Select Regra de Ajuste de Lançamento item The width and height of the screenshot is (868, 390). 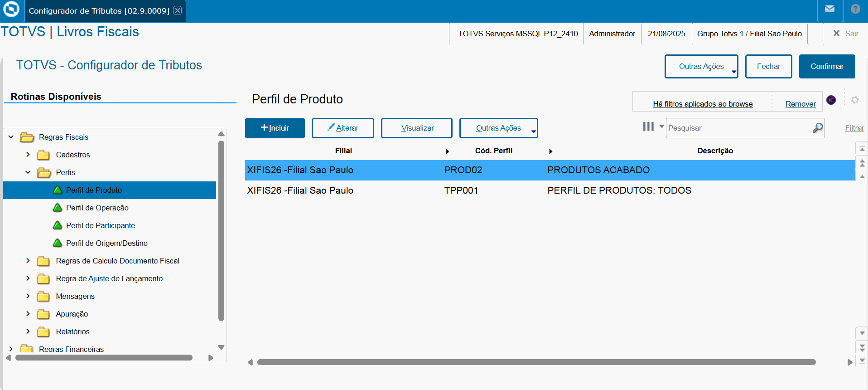coord(109,278)
